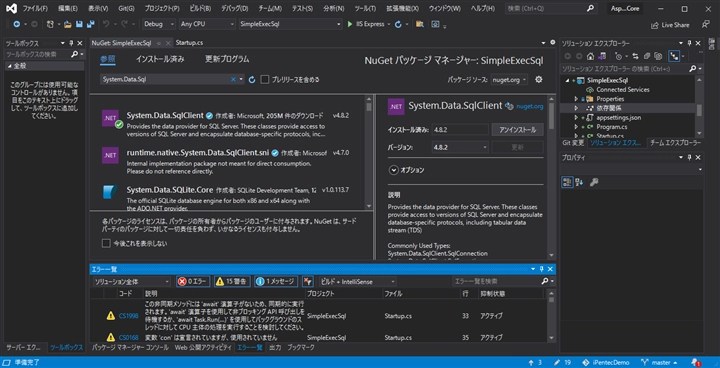Switch to the Updates NuGet tab
The width and height of the screenshot is (720, 368).
click(227, 59)
